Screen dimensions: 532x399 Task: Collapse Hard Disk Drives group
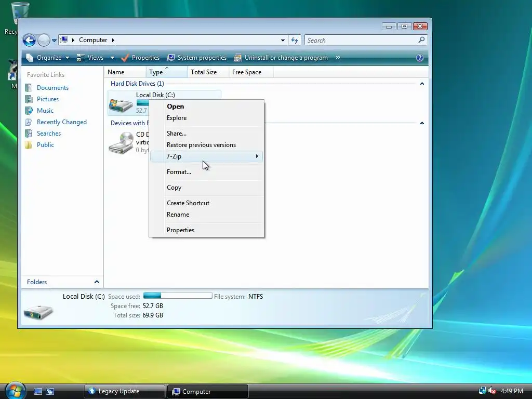[x=422, y=84]
